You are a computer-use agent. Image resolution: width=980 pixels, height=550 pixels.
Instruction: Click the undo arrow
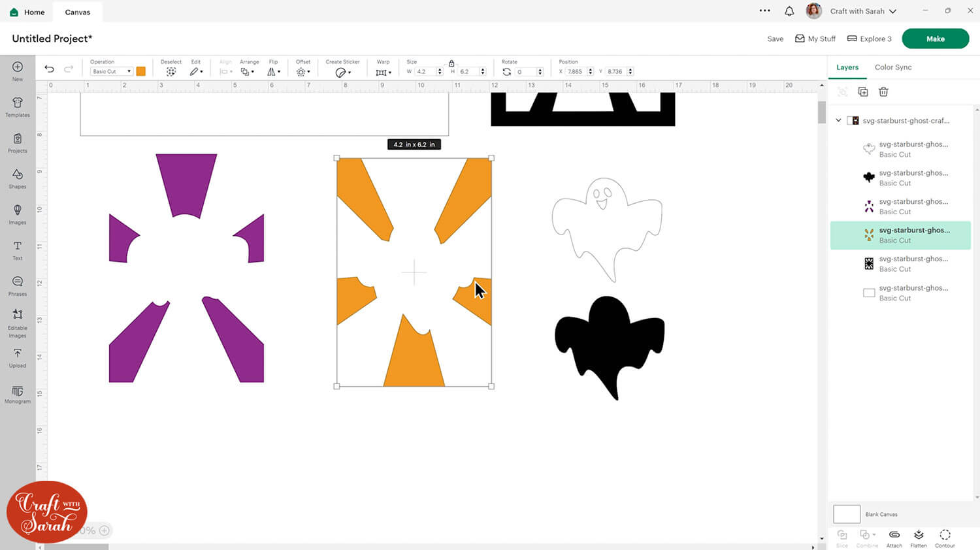point(49,68)
